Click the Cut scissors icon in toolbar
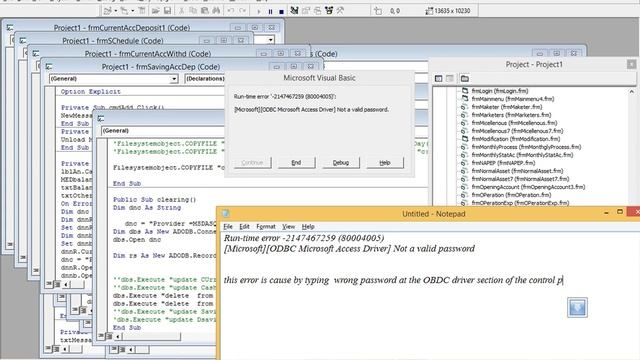This screenshot has height=360, width=640. 181,11
